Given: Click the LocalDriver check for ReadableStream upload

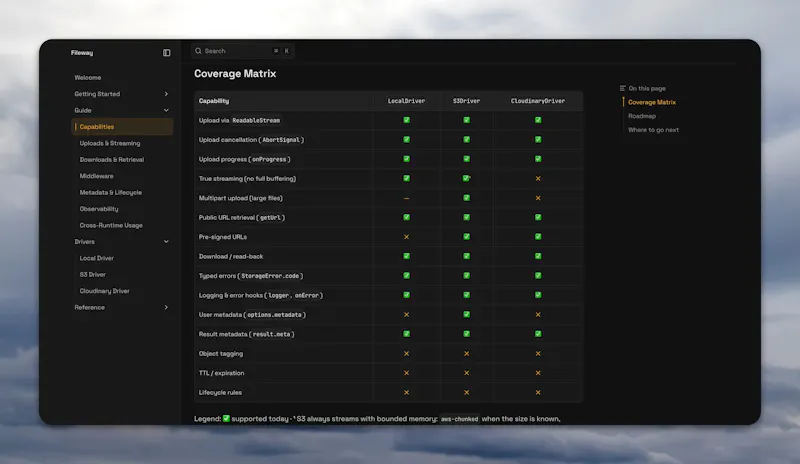Looking at the screenshot, I should [406, 120].
